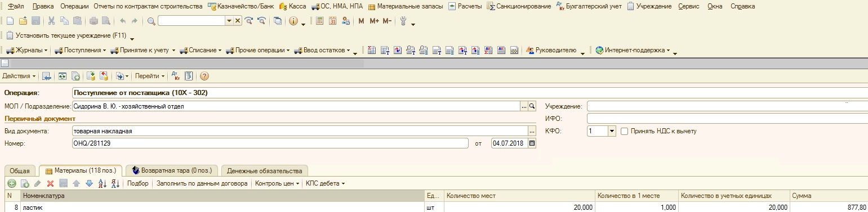Image resolution: width=868 pixels, height=212 pixels.
Task: Click Заполнить по данным договора button
Action: point(202,183)
